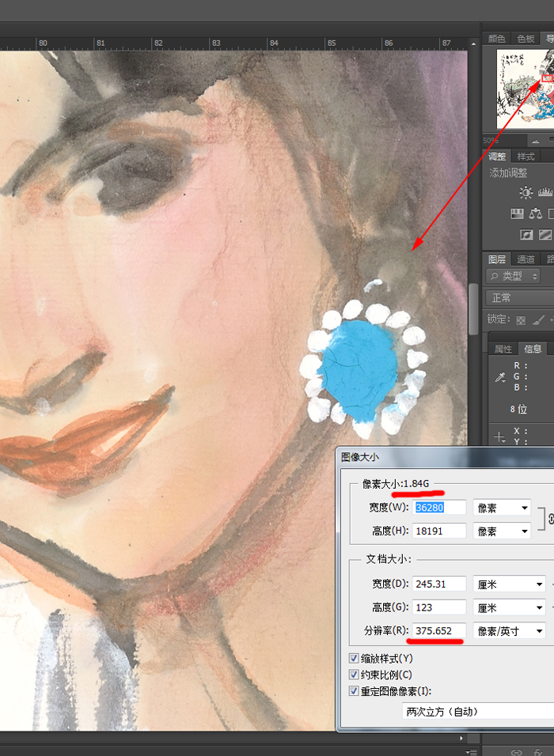This screenshot has width=554, height=756.
Task: Click the 8 位 bit depth text
Action: pyautogui.click(x=518, y=409)
